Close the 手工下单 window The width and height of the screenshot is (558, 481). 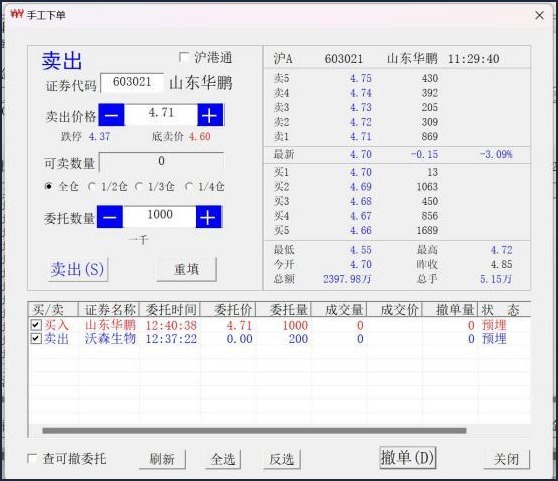(x=539, y=15)
